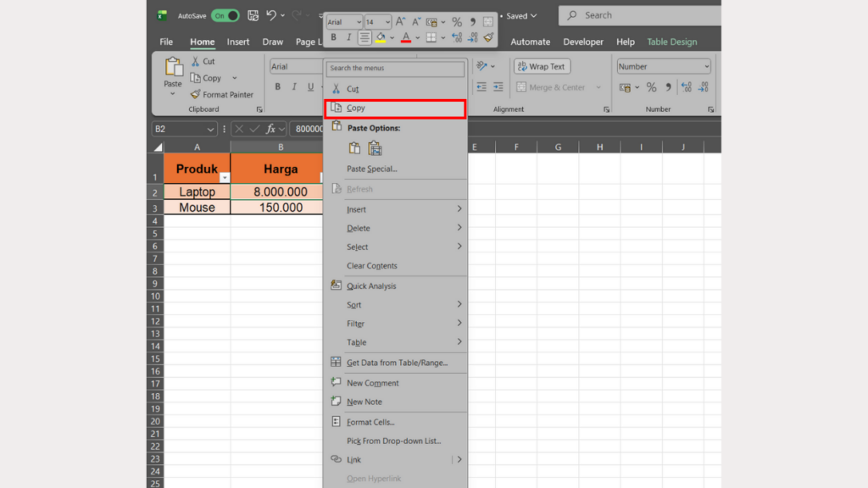Apply Percent Style from the Number group
This screenshot has width=868, height=488.
650,86
